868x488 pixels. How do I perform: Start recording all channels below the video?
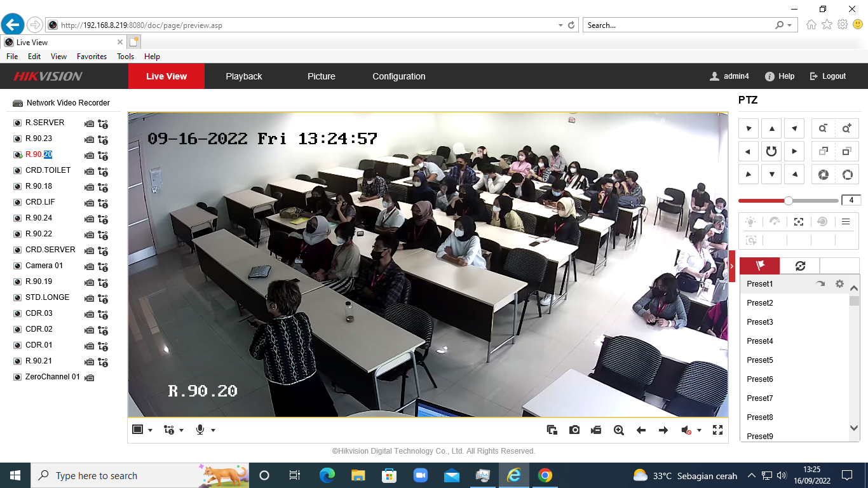coord(596,430)
